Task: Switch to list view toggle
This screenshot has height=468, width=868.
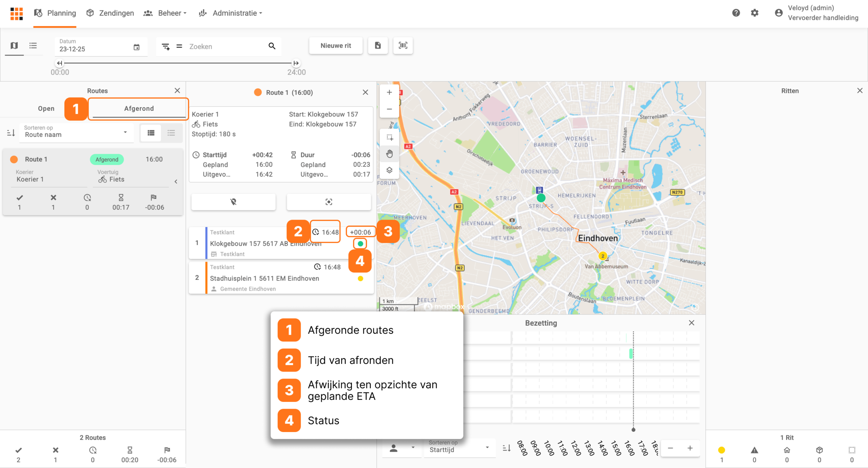Action: (x=33, y=46)
